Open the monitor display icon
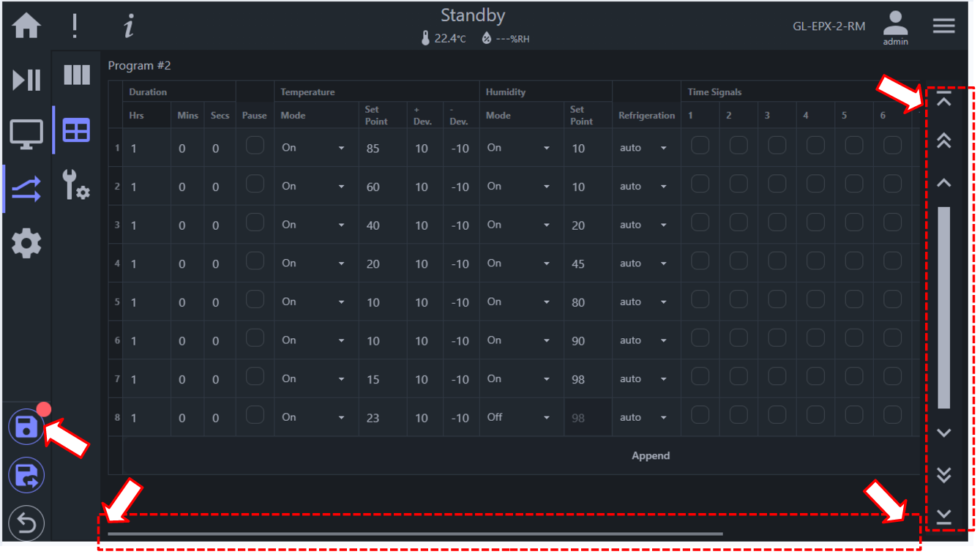The image size is (980, 557). [27, 135]
